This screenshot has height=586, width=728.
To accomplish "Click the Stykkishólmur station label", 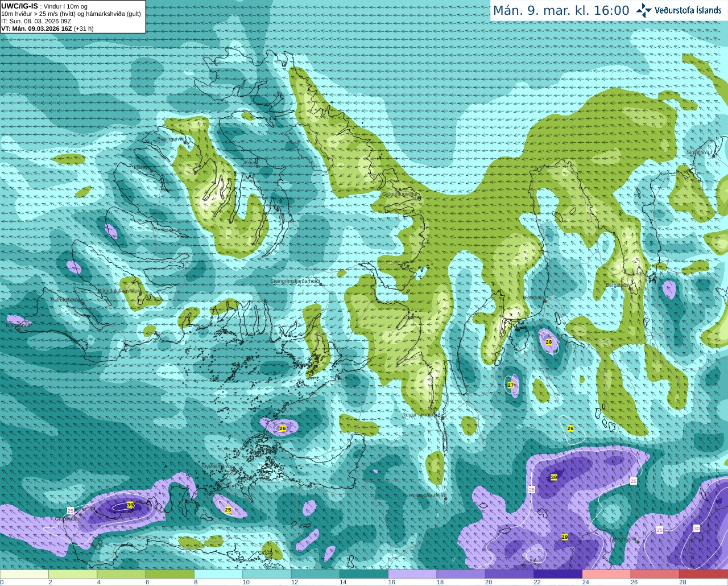I will (x=218, y=466).
